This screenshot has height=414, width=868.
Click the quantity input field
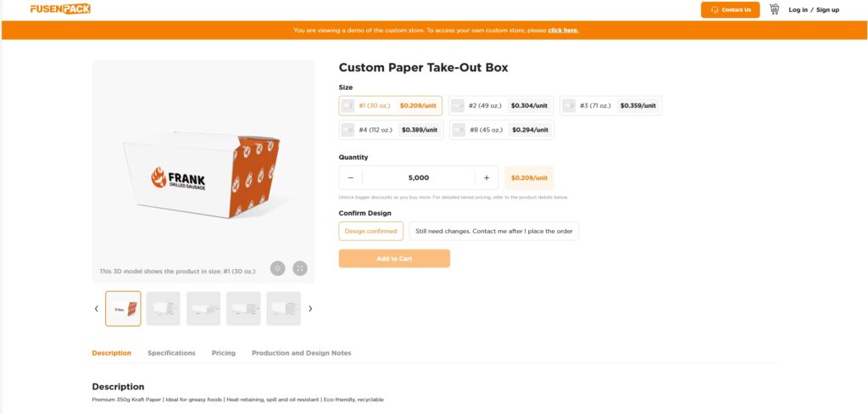tap(419, 177)
